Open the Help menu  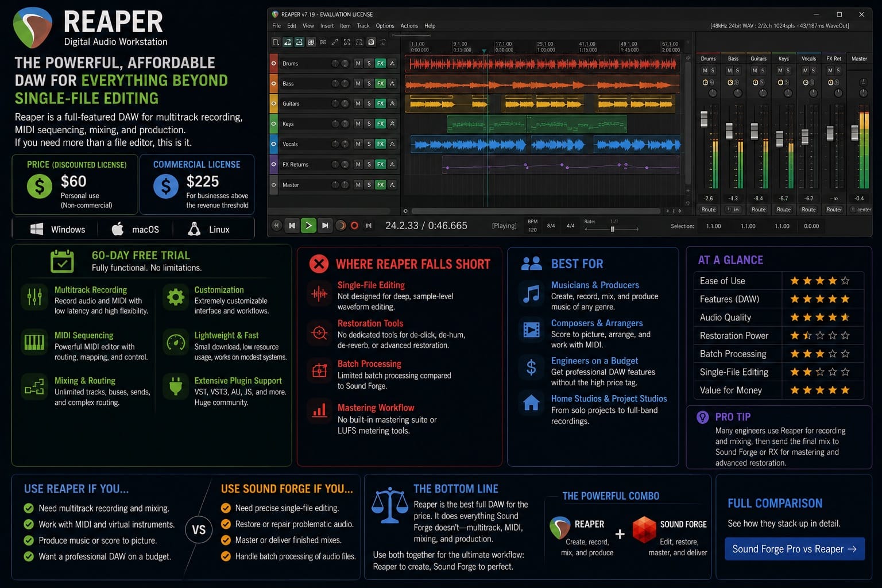coord(430,26)
